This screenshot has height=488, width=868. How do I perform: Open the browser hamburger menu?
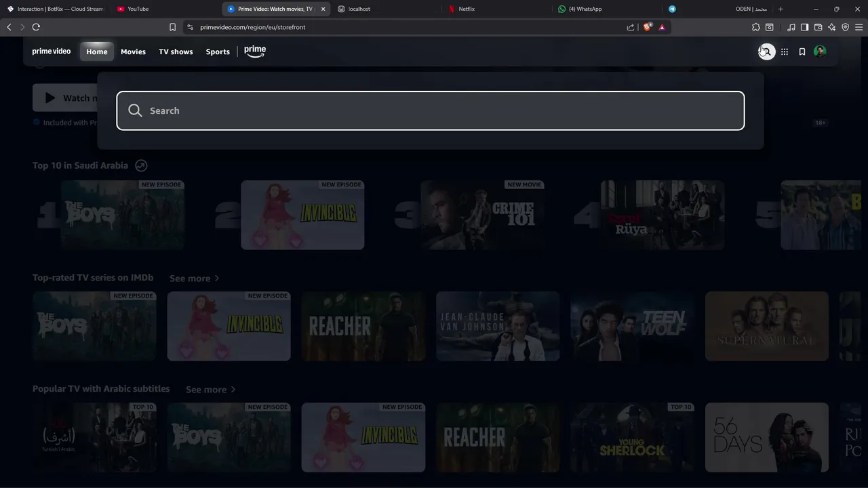click(859, 27)
